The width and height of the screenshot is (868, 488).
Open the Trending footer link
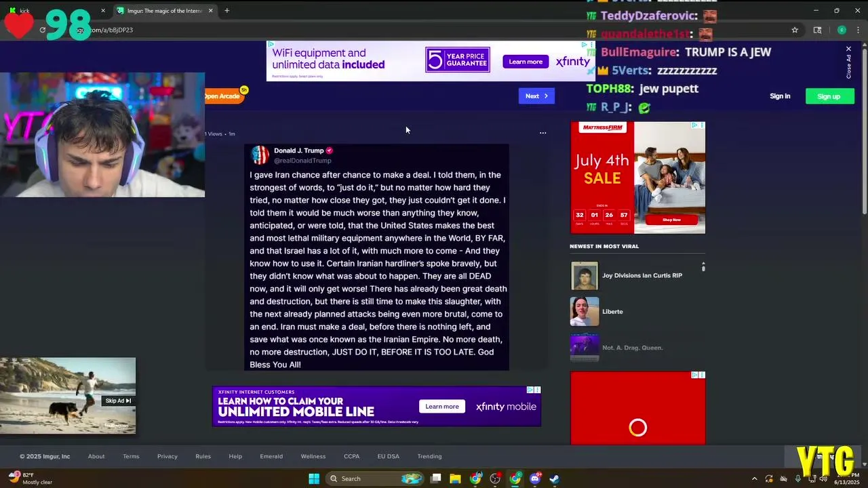click(429, 456)
